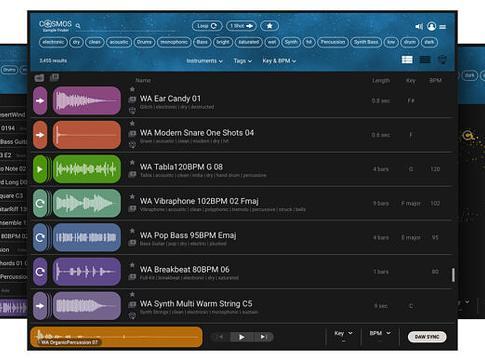Viewport: 485px width, 360px height.
Task: Open the bottom Key dropdown
Action: 343,333
